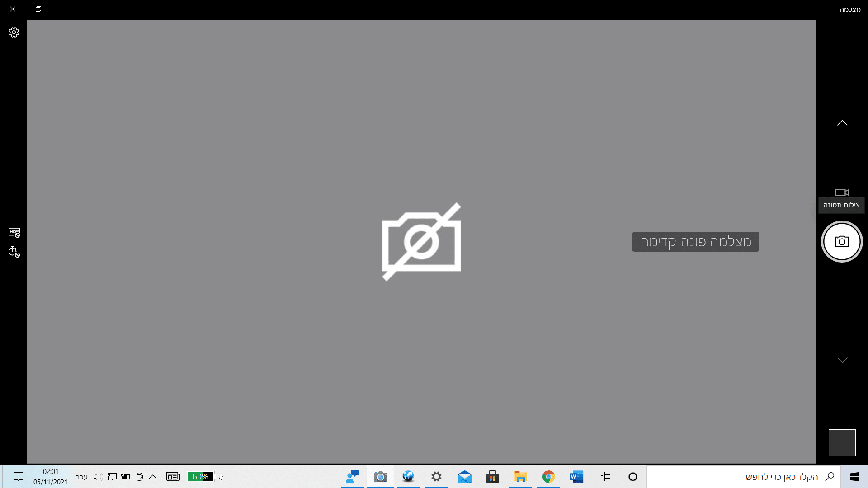The width and height of the screenshot is (868, 488).
Task: Enable the photo timer
Action: (14, 253)
